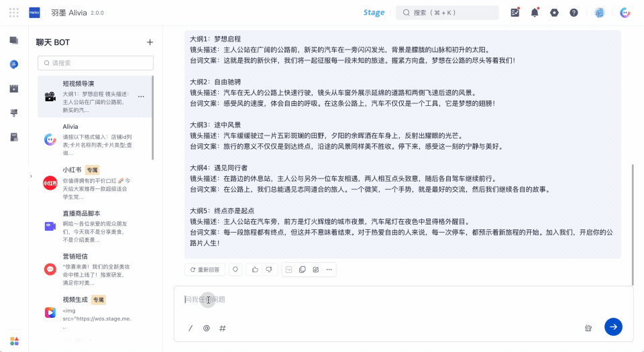Screen dimensions: 644x352
Task: Select the paint roller sidebar icon
Action: [x=14, y=113]
